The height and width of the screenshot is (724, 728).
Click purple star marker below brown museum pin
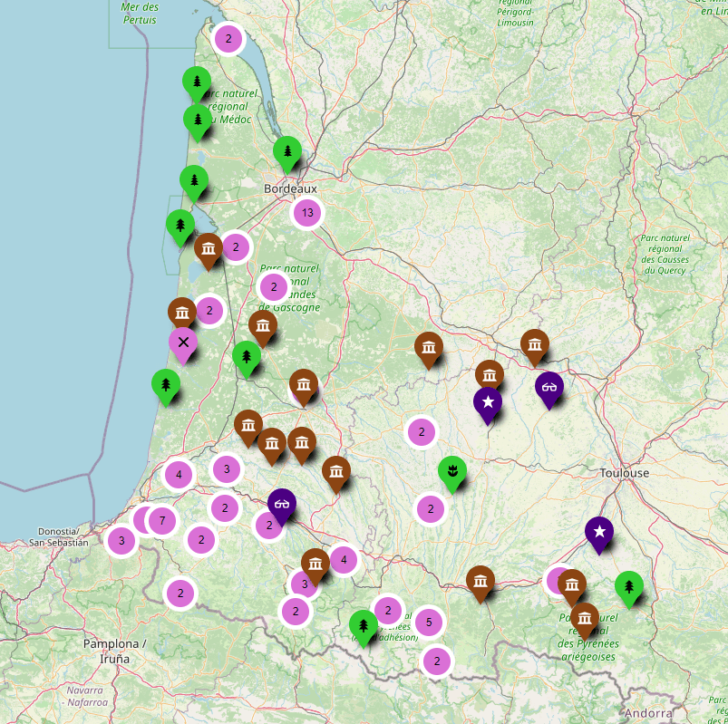click(488, 402)
